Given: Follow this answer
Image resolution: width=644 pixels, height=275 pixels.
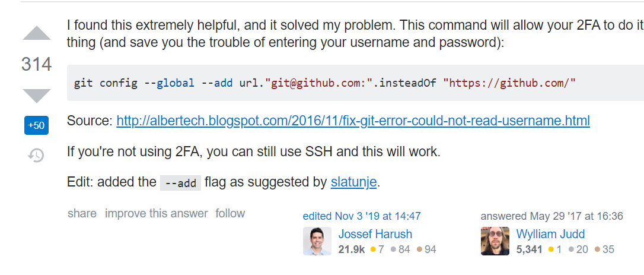Looking at the screenshot, I should click(x=230, y=213).
